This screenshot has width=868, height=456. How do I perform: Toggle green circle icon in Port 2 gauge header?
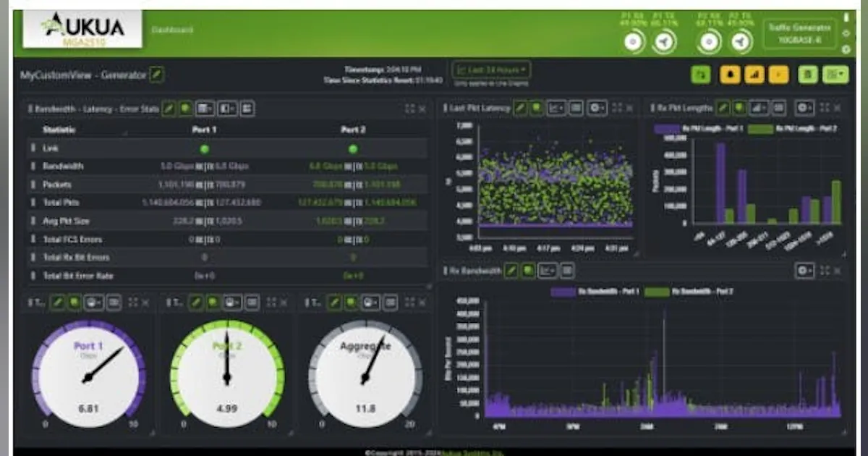pos(213,302)
